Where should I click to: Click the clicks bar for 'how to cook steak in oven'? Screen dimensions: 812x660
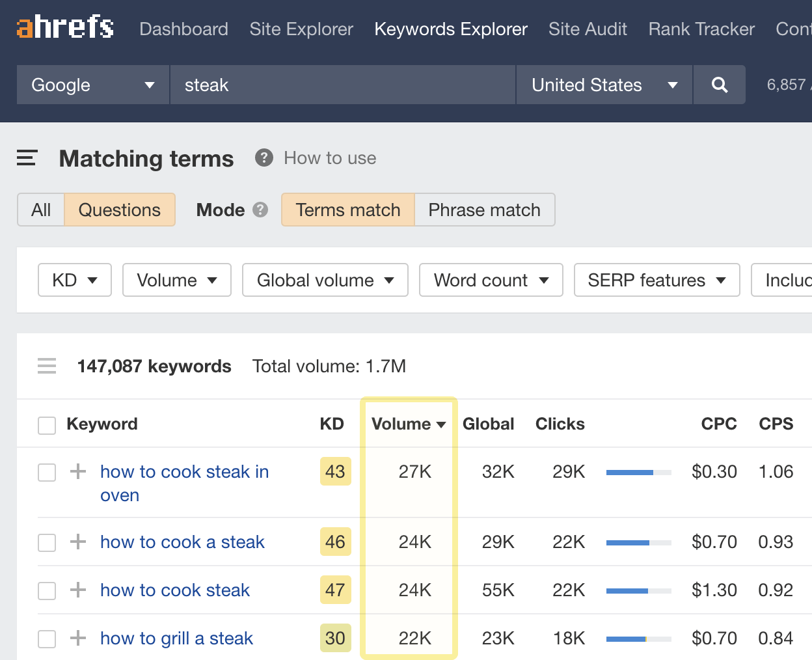click(x=638, y=473)
